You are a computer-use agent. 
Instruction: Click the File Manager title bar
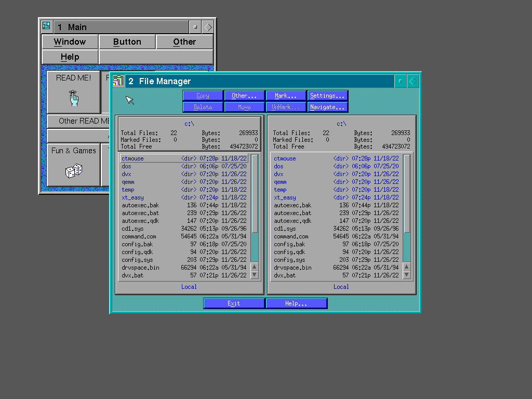pos(260,81)
